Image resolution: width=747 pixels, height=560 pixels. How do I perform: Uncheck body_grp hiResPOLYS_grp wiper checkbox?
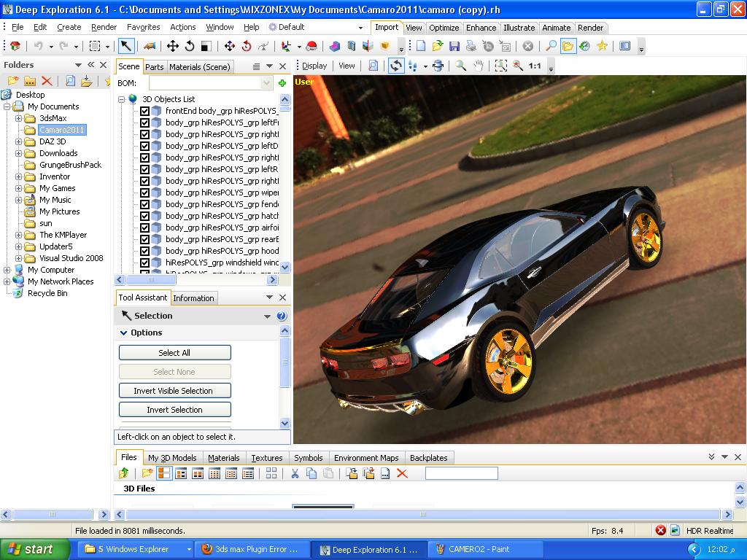(x=145, y=192)
